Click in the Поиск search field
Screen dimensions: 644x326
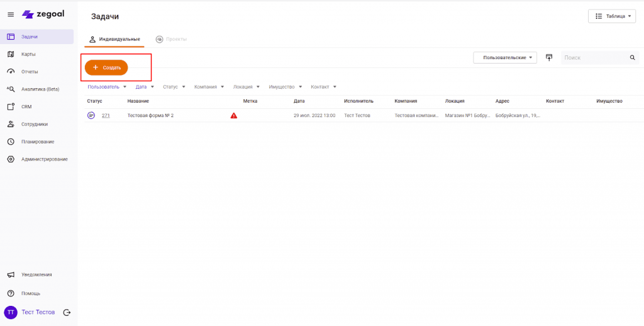[594, 58]
